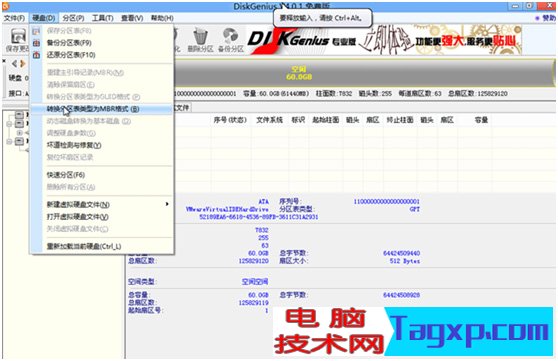Click the 起始柱面 column header
558x361 pixels.
click(326, 120)
